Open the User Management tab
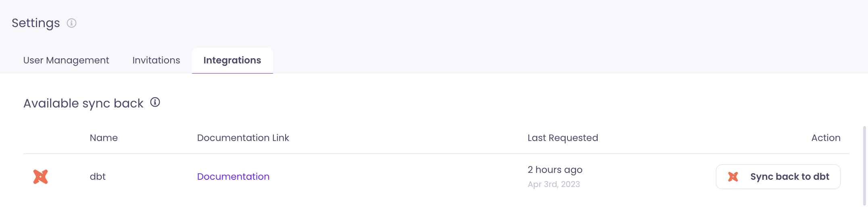The width and height of the screenshot is (868, 223). (66, 60)
